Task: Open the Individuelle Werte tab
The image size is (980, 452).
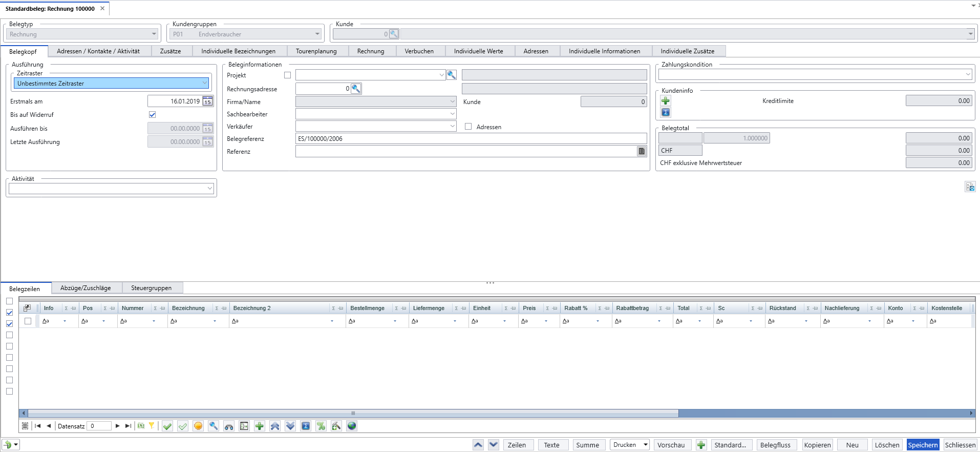Action: [479, 51]
